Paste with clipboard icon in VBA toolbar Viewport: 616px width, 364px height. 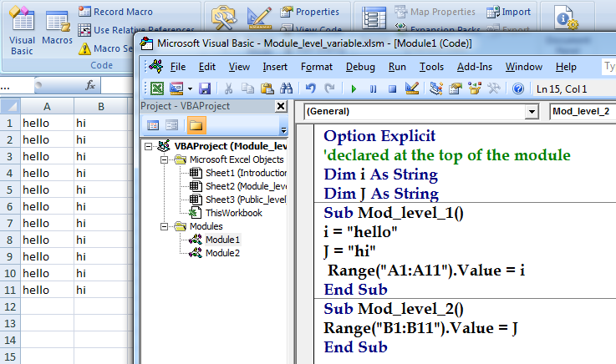click(267, 88)
